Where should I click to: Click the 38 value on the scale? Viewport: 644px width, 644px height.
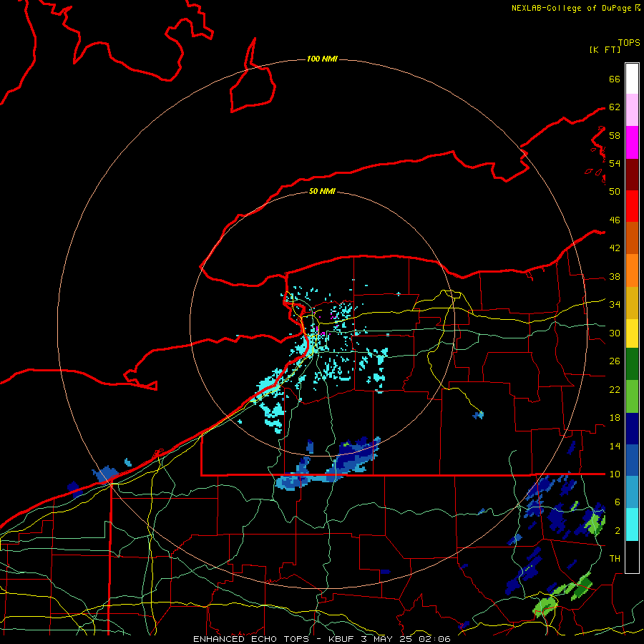[615, 276]
